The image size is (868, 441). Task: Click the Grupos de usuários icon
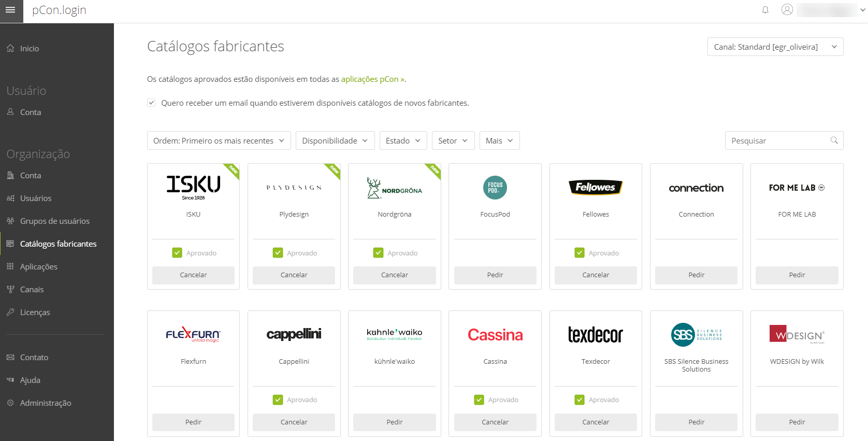[x=10, y=221]
